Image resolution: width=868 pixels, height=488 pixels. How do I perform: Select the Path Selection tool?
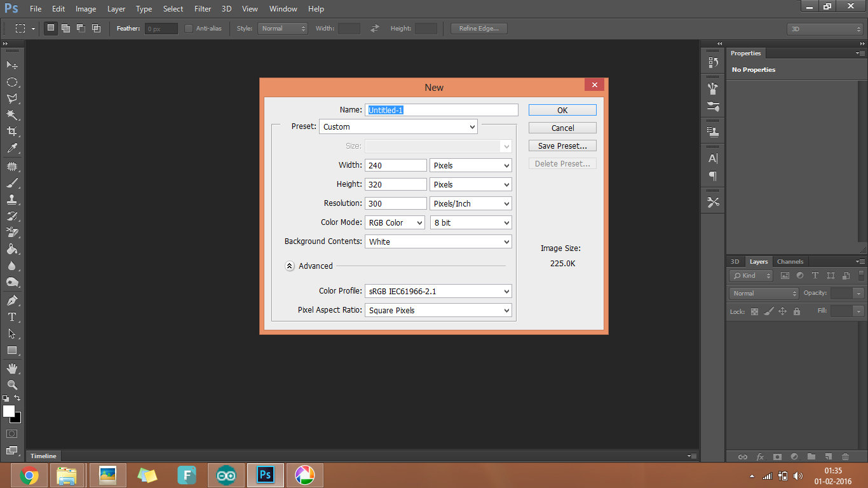point(12,334)
